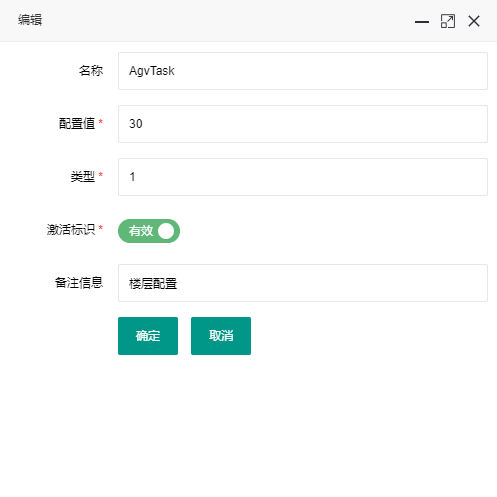Screen dimensions: 497x497
Task: Focus the 类型 field showing 1
Action: tap(303, 177)
